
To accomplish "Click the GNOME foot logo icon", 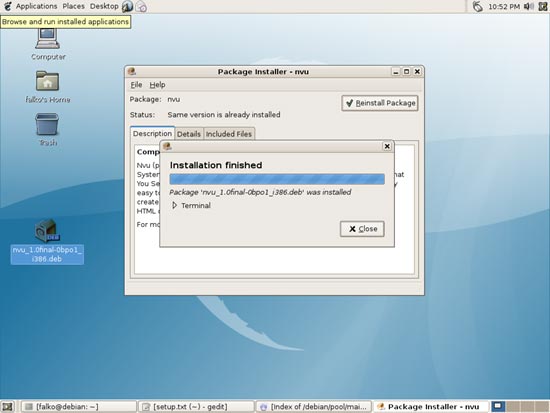I will [7, 6].
